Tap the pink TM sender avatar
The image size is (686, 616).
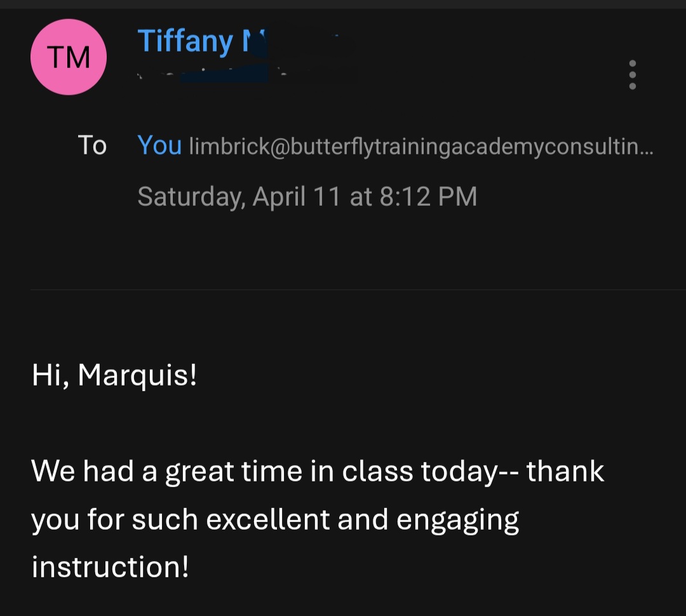tap(69, 57)
